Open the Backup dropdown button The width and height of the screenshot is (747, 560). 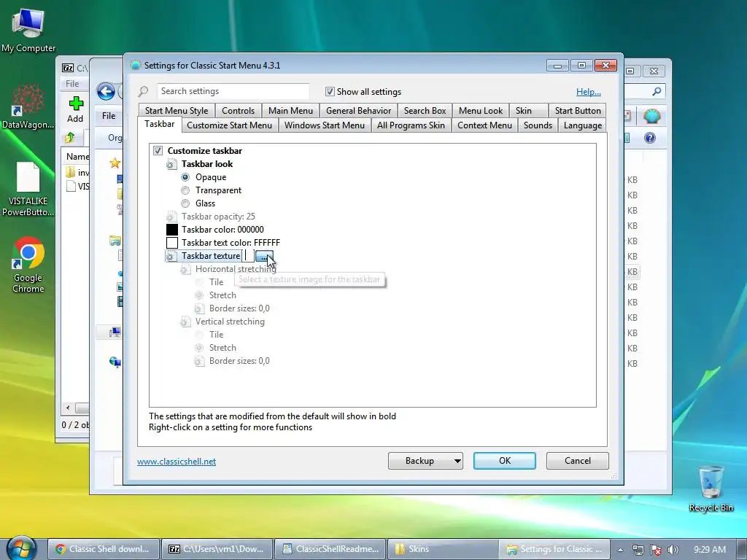point(425,461)
